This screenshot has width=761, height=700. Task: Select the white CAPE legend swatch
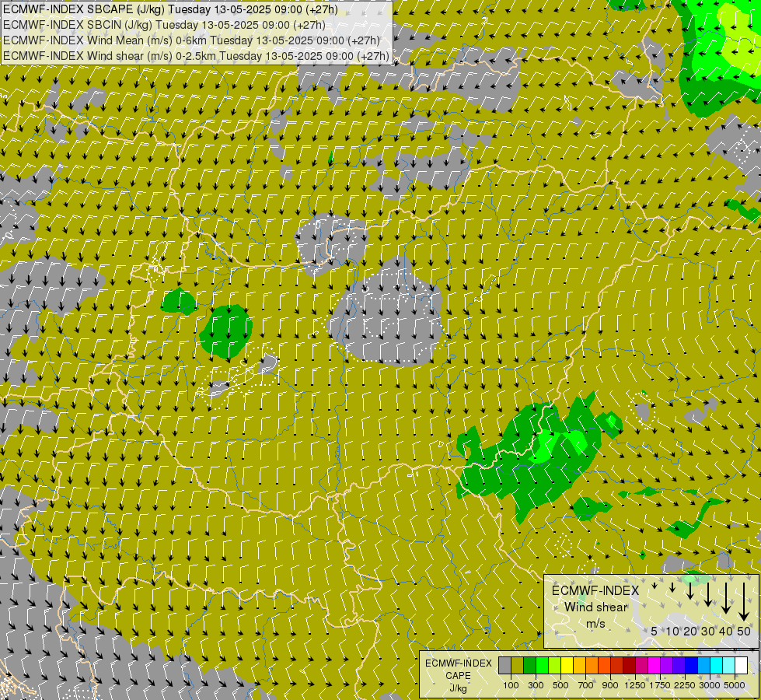(x=741, y=665)
